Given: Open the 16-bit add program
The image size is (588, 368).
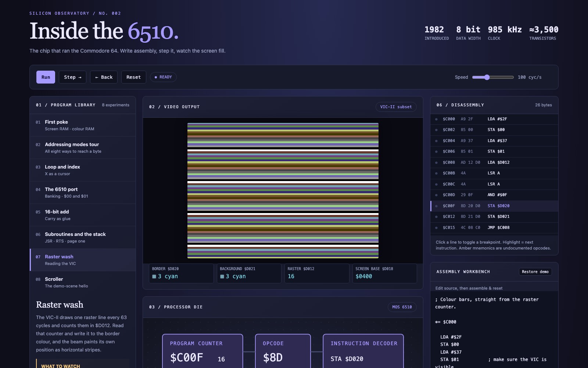Looking at the screenshot, I should tap(83, 215).
